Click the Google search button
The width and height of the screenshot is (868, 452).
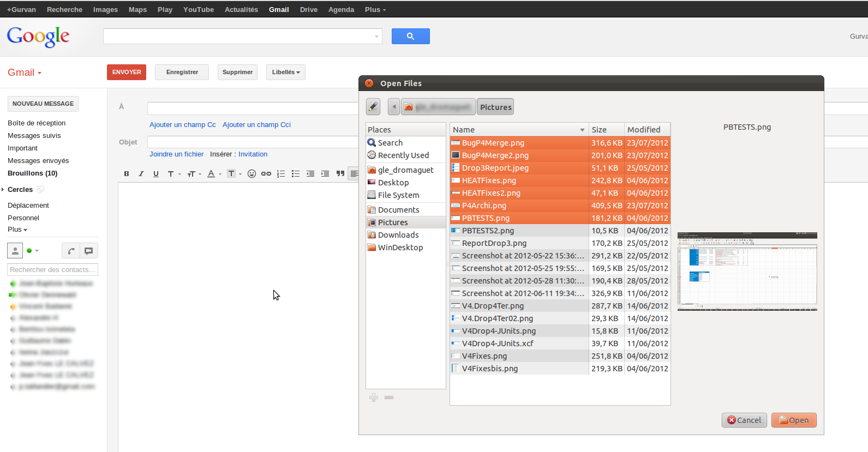(411, 37)
